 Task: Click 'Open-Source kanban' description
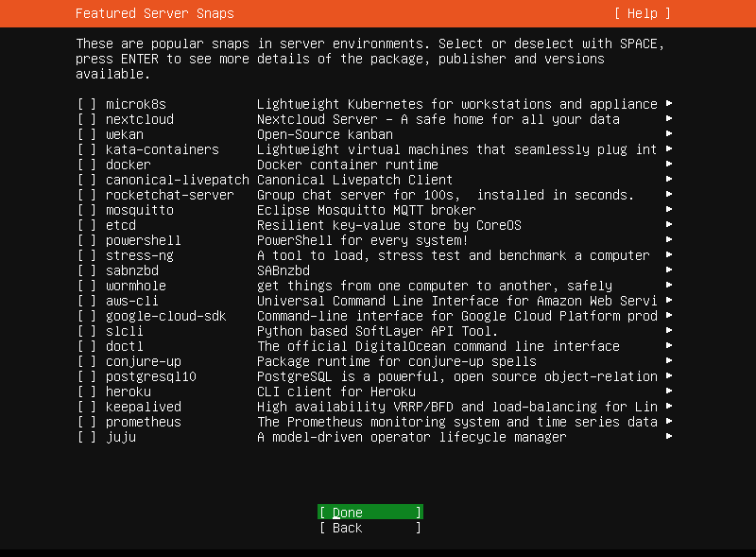(x=324, y=134)
